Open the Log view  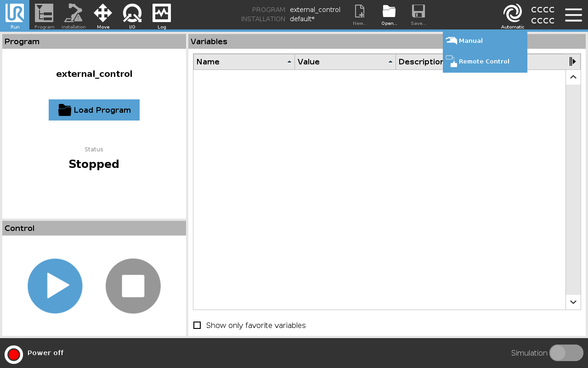pyautogui.click(x=162, y=15)
